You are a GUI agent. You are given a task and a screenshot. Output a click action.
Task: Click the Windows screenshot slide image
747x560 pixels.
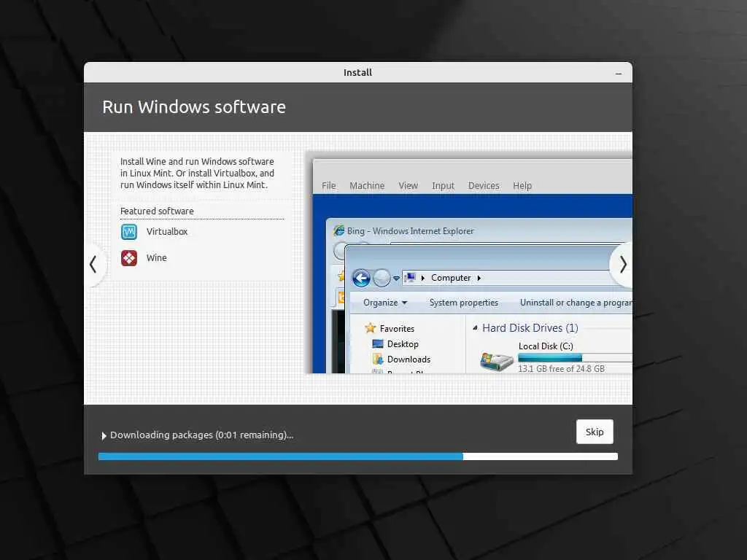coord(468,262)
